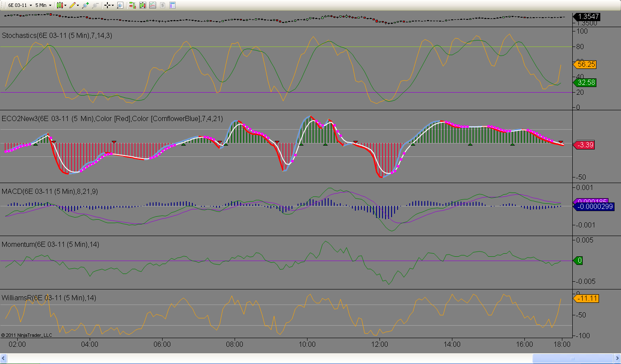
Task: Click the left scrollbar arrow
Action: pos(3,358)
